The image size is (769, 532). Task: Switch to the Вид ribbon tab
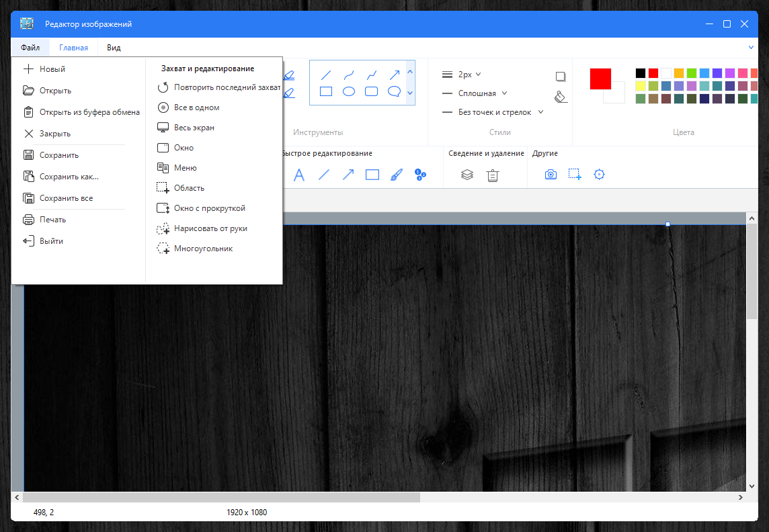click(x=114, y=48)
